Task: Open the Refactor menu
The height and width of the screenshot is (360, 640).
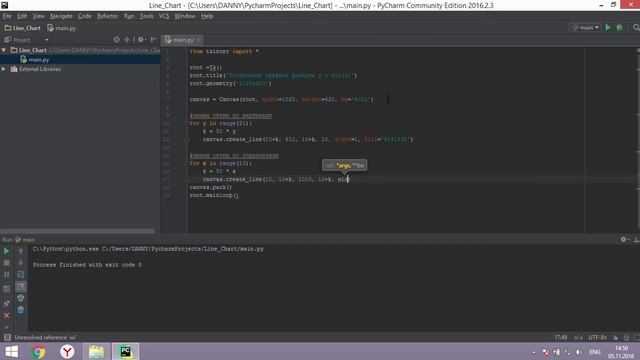Action: click(107, 16)
